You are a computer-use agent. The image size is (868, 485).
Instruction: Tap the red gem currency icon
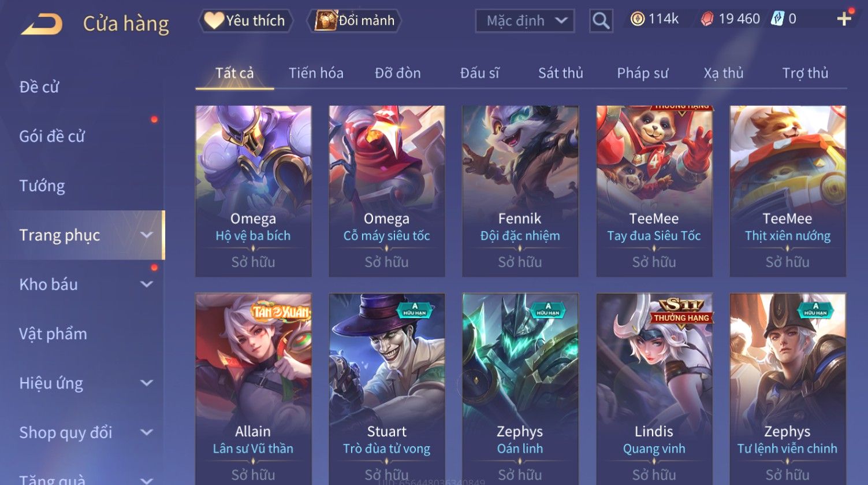pos(707,19)
